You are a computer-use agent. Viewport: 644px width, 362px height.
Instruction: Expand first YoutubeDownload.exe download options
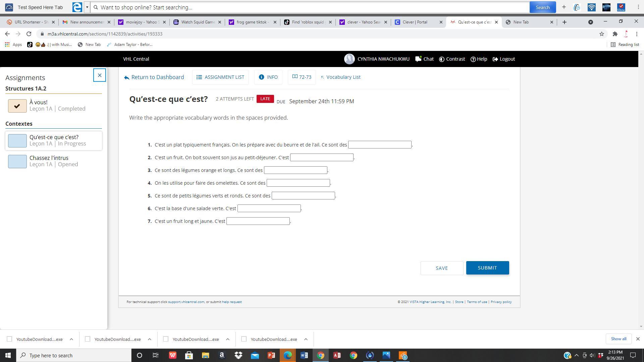71,339
